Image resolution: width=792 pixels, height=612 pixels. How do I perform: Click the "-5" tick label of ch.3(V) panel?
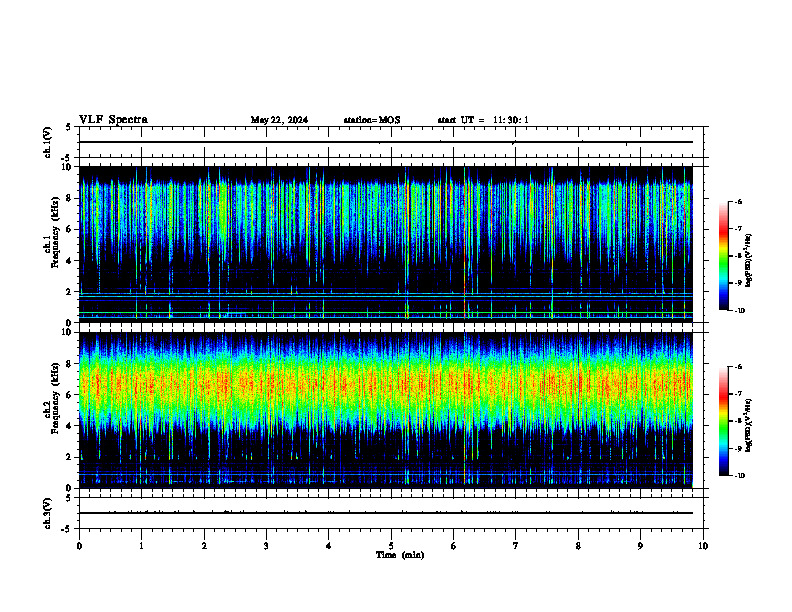tap(66, 529)
